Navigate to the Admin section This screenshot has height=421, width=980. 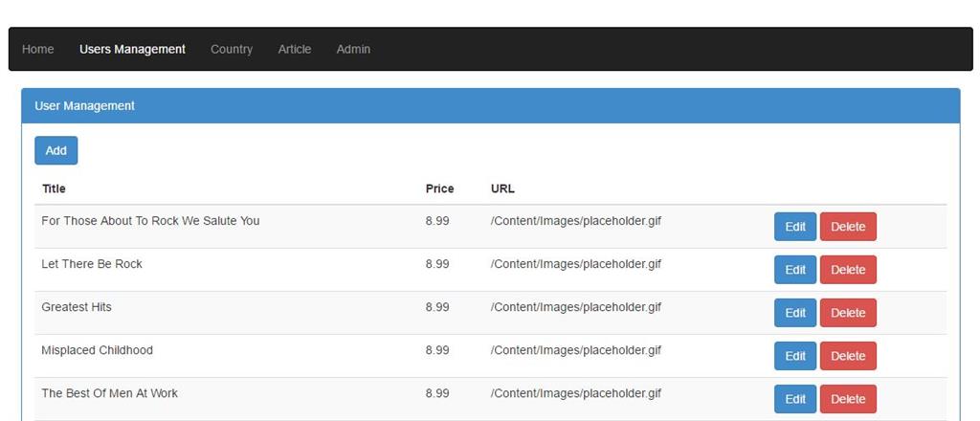coord(353,49)
